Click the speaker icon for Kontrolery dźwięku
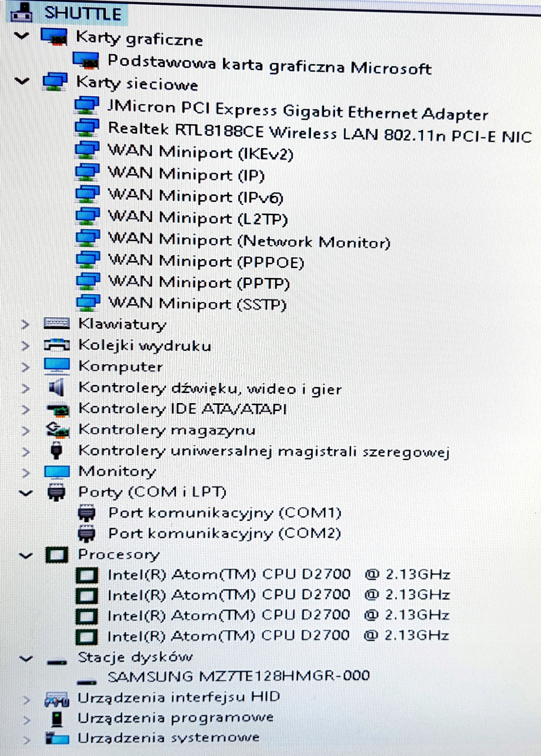Image resolution: width=541 pixels, height=756 pixels. tap(56, 388)
